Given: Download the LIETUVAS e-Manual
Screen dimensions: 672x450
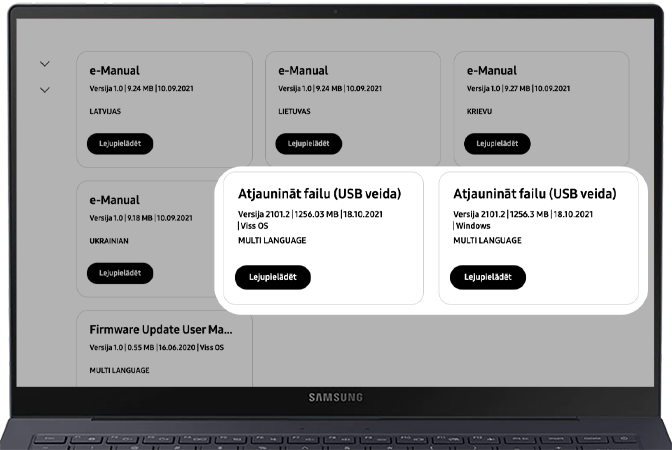Looking at the screenshot, I should (x=308, y=144).
